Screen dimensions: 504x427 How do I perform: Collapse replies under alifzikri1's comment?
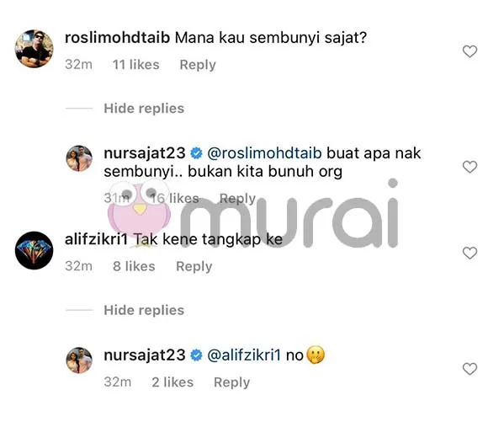coord(144,310)
